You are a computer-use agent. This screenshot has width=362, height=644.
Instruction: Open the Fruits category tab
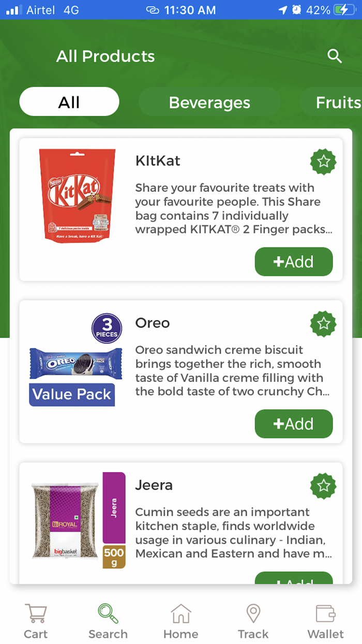337,102
